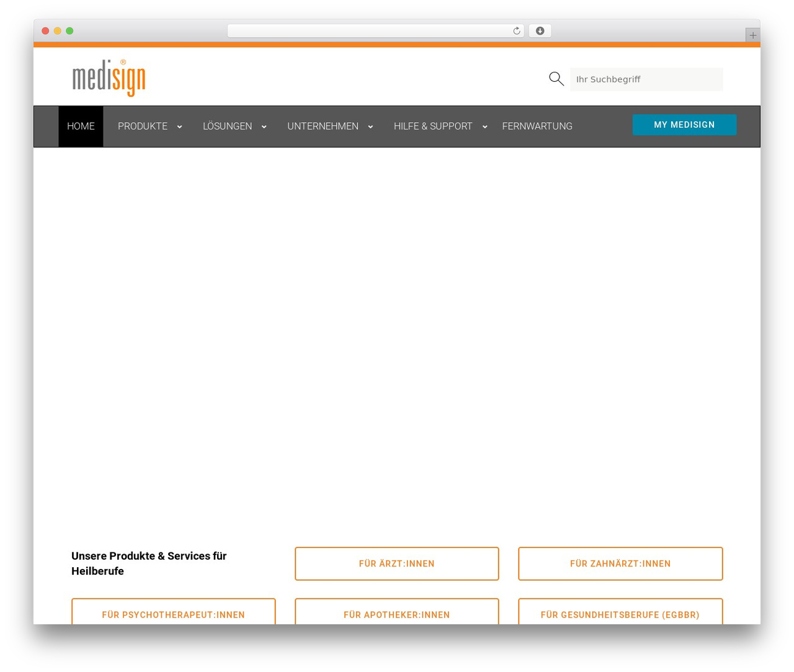Click the My Medisign button
The width and height of the screenshot is (794, 672).
tap(684, 125)
